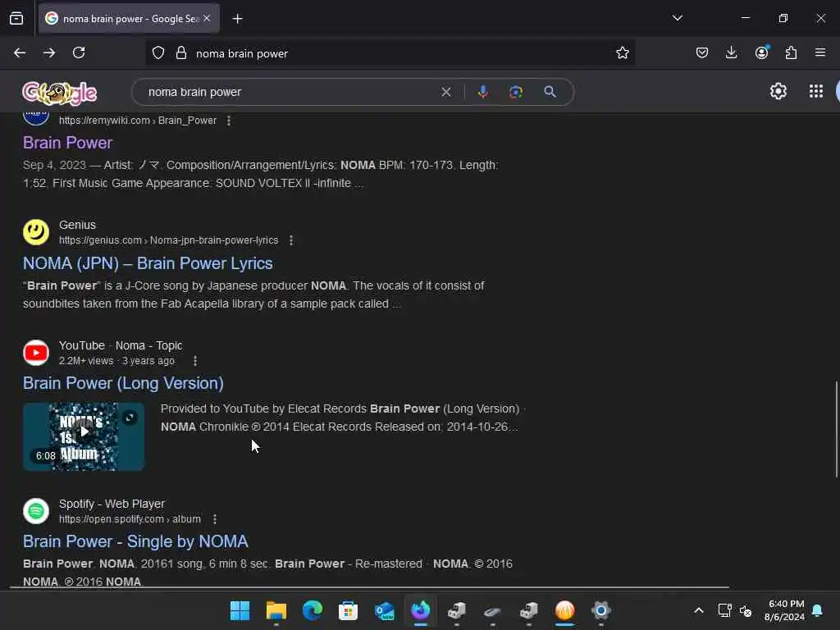The width and height of the screenshot is (840, 630).
Task: Open the muted volume tray icon
Action: (x=746, y=610)
